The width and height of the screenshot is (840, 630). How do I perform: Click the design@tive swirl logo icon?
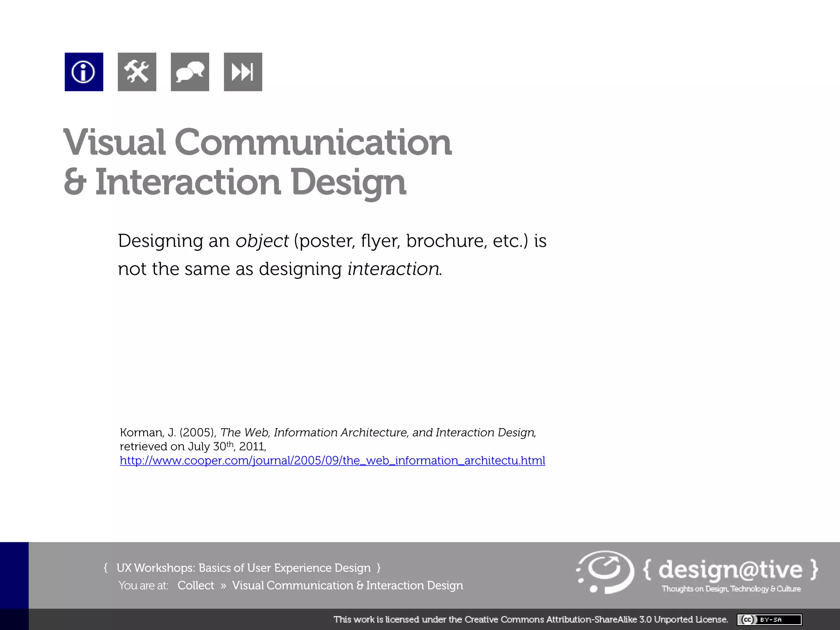point(606,572)
